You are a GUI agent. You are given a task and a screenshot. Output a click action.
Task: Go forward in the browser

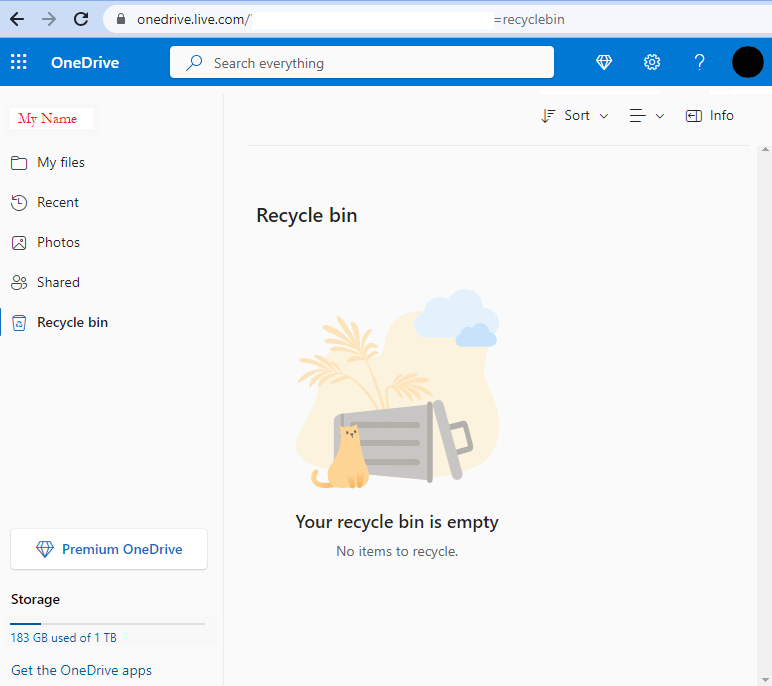click(x=49, y=19)
